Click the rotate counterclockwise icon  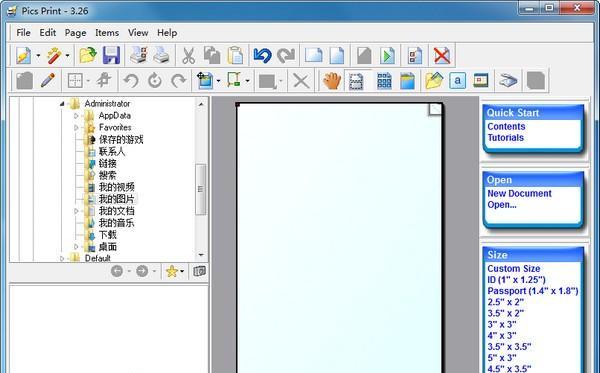coord(131,81)
